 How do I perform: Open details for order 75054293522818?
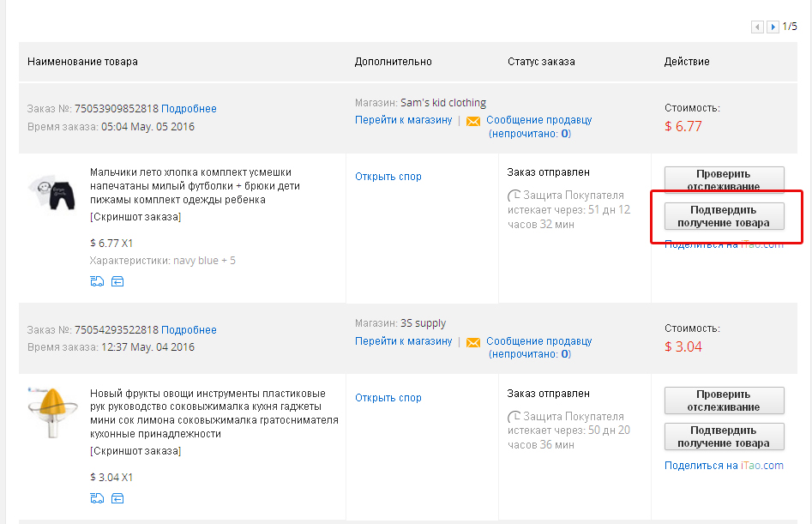189,330
